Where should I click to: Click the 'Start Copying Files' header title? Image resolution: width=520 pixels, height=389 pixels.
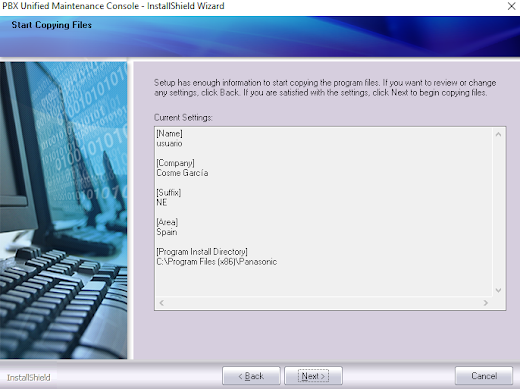(52, 25)
